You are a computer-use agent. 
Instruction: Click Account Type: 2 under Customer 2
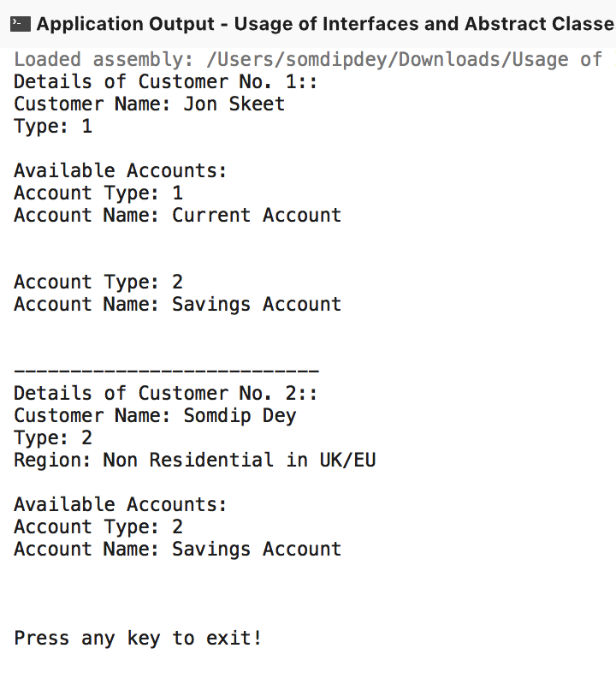pos(98,527)
